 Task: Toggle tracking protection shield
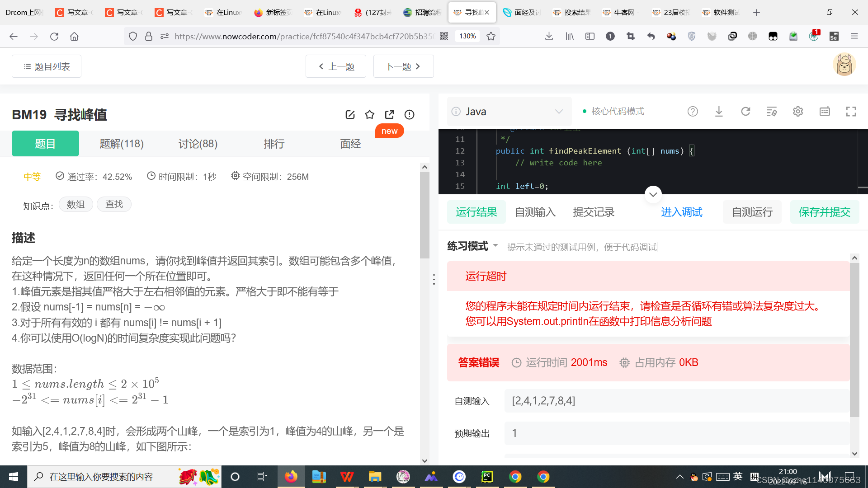point(132,36)
